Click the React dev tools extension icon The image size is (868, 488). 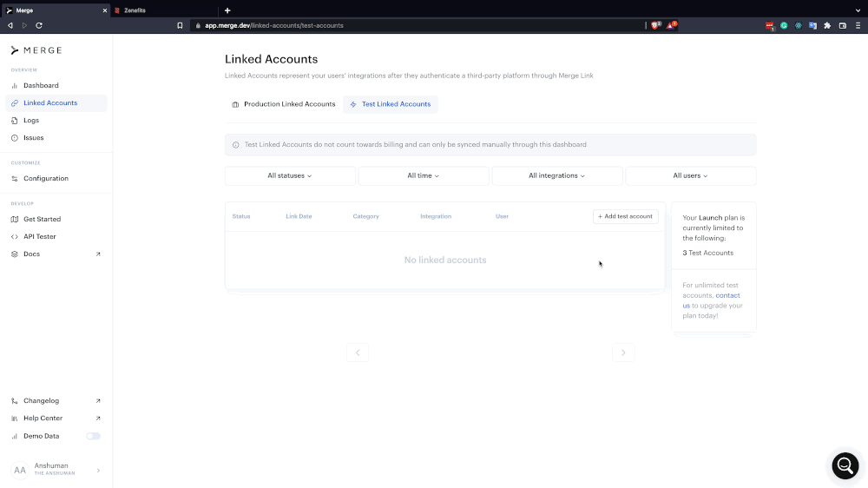click(x=799, y=25)
